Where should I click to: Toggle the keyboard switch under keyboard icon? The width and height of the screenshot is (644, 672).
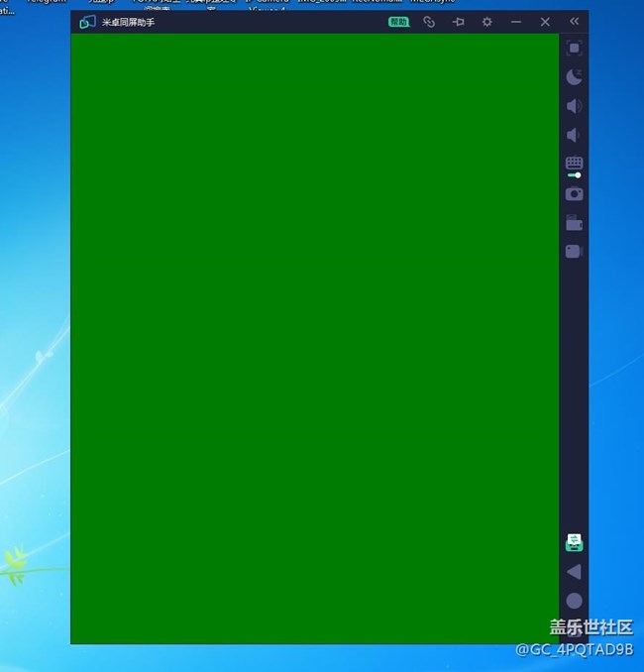(574, 175)
